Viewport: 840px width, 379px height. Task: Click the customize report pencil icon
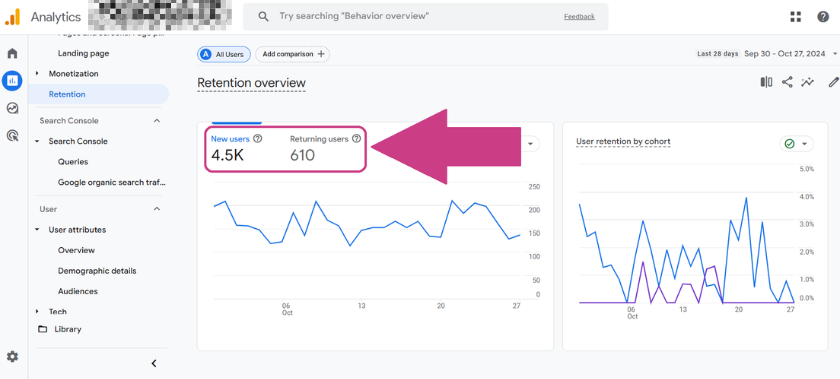coord(833,82)
